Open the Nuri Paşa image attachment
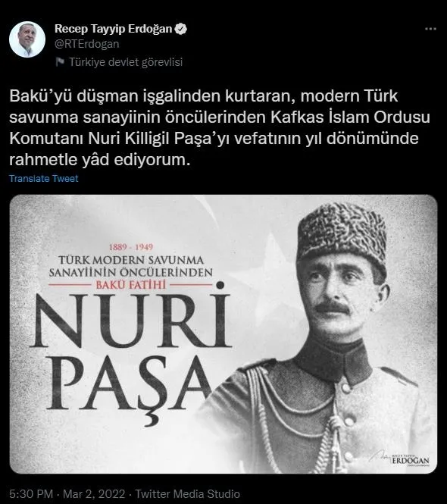447x504 pixels. pyautogui.click(x=223, y=334)
